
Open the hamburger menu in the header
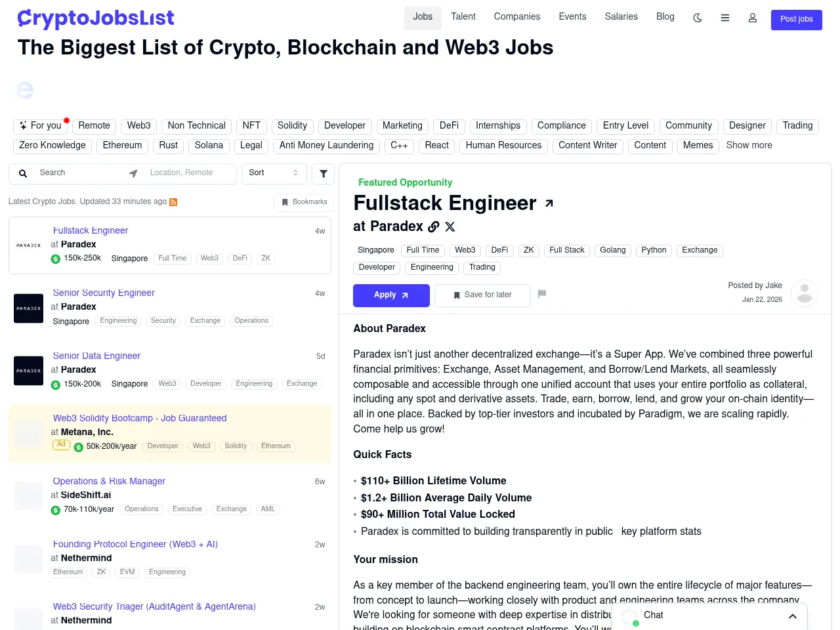(x=725, y=18)
